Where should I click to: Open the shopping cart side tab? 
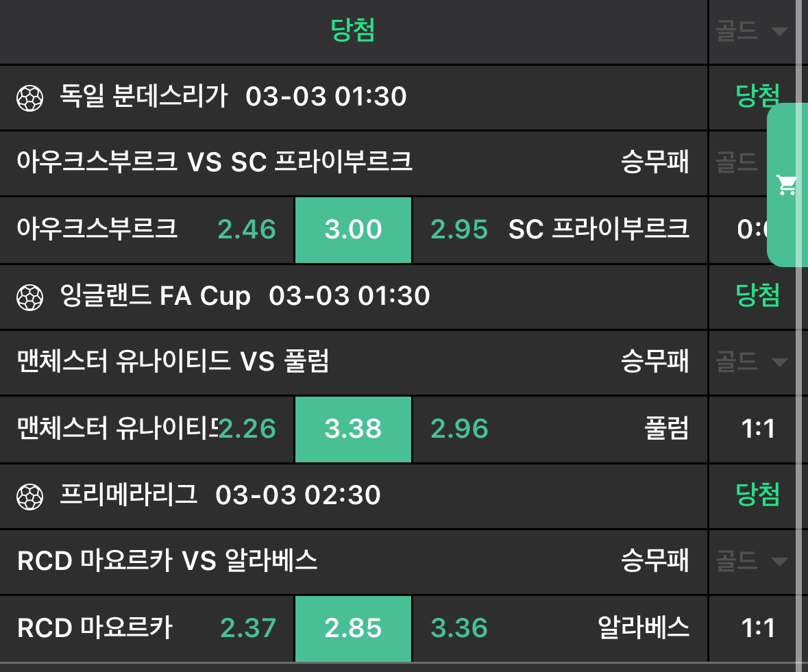click(x=786, y=185)
